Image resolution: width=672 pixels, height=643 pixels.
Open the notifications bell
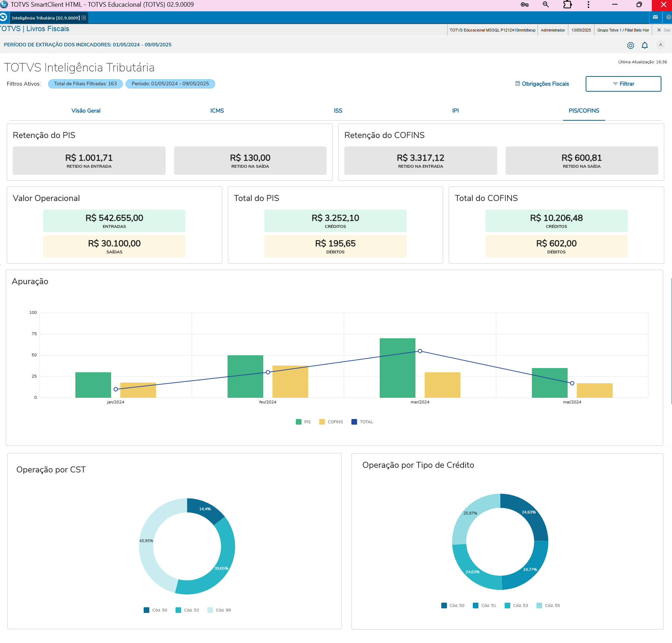[645, 45]
